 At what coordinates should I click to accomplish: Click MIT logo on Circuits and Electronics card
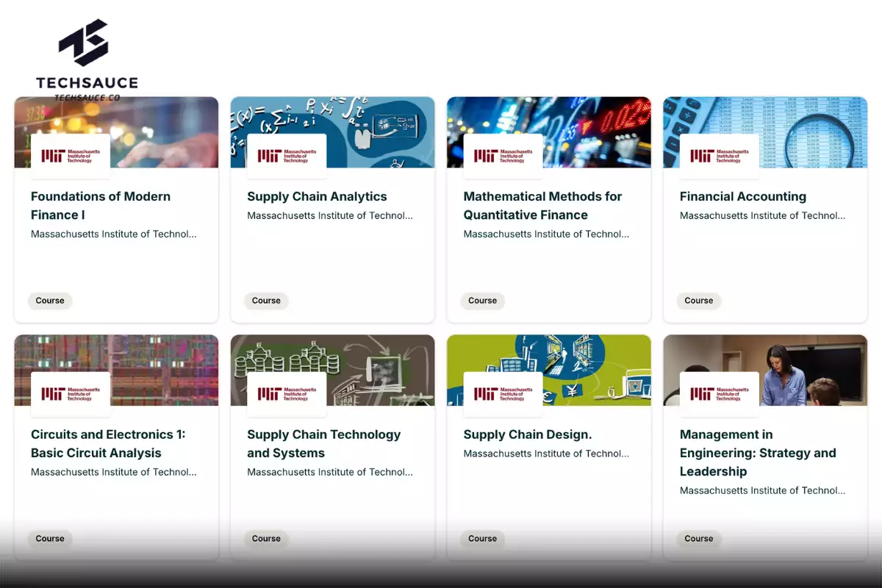[x=71, y=394]
